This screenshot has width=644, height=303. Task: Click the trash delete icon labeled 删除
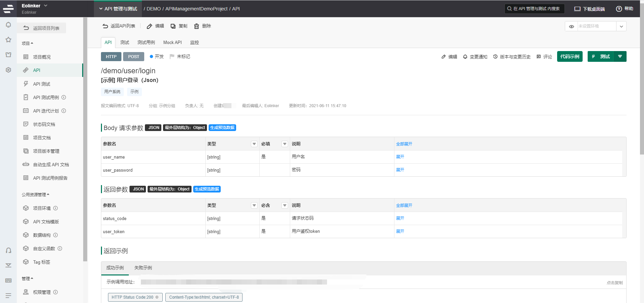(197, 26)
